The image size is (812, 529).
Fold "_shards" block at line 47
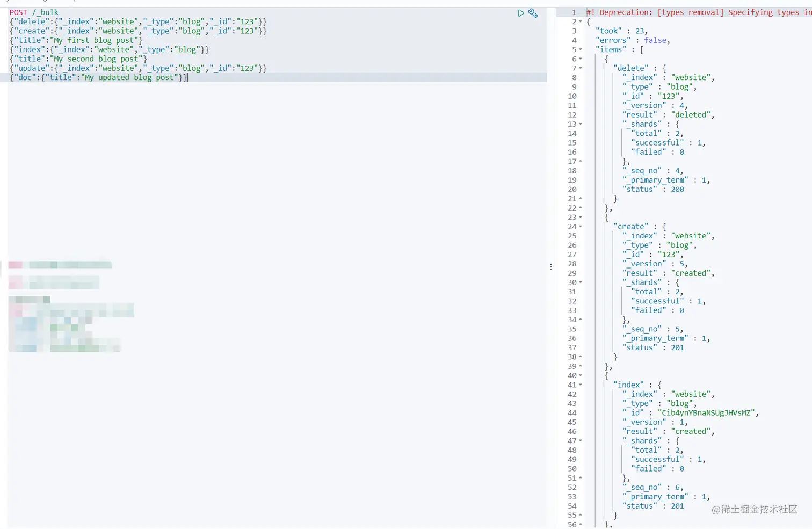click(581, 441)
